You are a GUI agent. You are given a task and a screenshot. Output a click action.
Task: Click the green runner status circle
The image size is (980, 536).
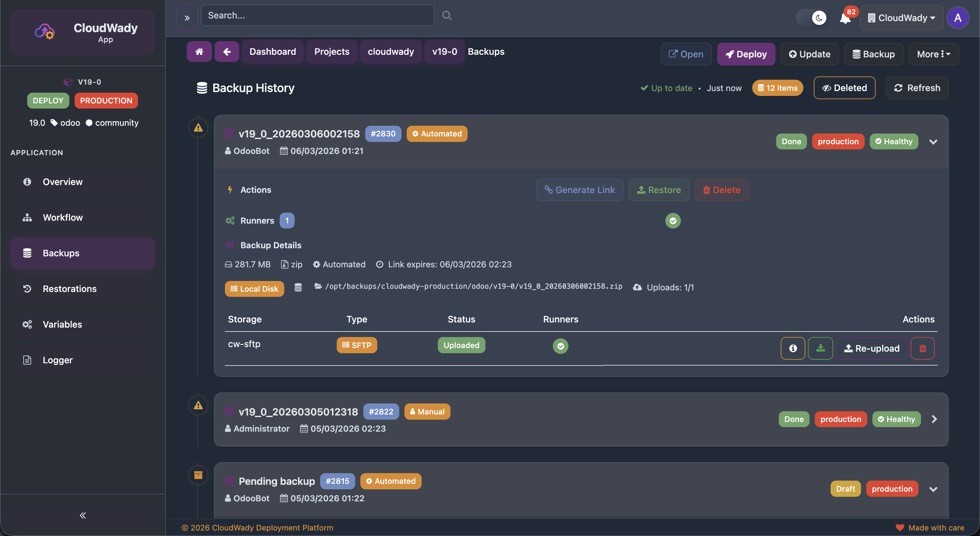672,221
